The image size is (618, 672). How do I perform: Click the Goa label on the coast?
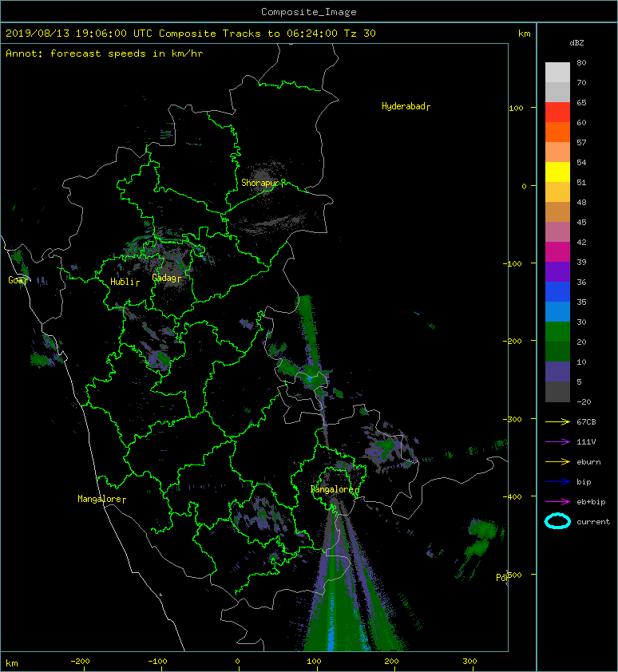tap(18, 280)
